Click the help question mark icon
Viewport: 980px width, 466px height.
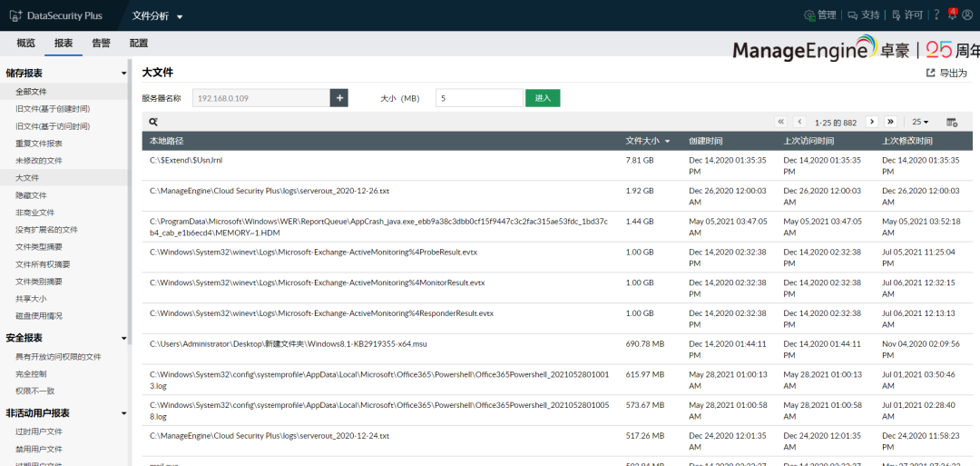(936, 15)
